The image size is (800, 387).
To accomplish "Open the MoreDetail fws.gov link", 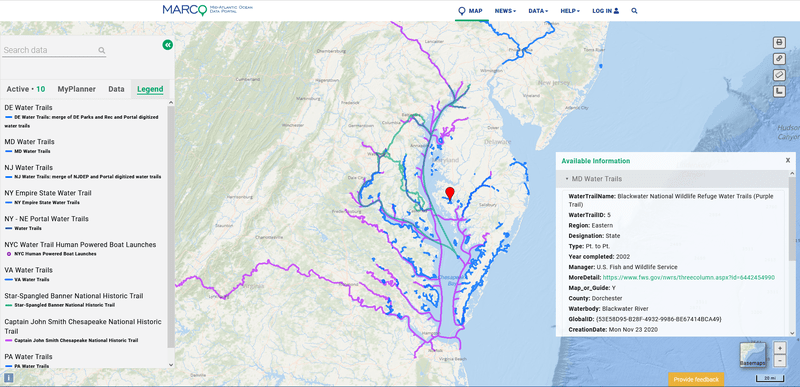I will pos(689,277).
